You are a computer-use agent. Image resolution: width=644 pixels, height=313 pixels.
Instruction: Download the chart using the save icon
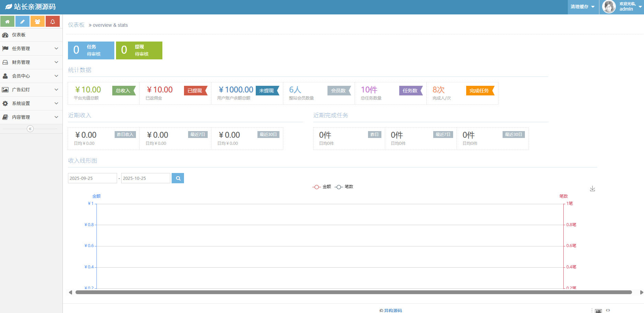tap(592, 189)
